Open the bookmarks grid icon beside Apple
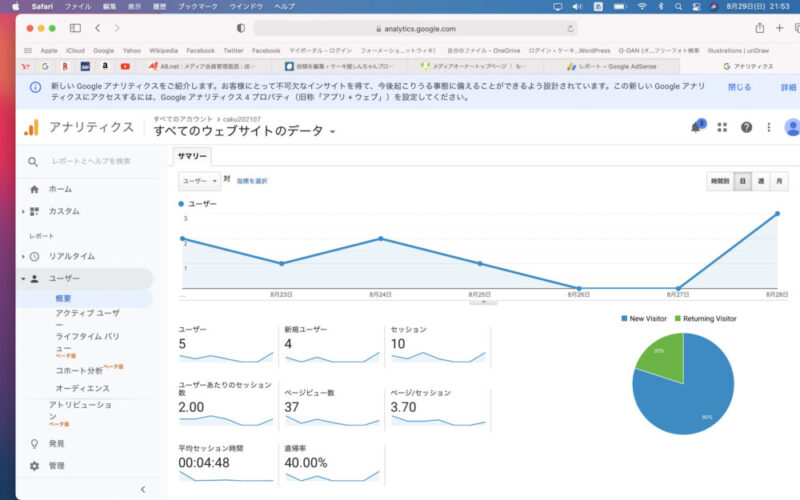 [28, 51]
